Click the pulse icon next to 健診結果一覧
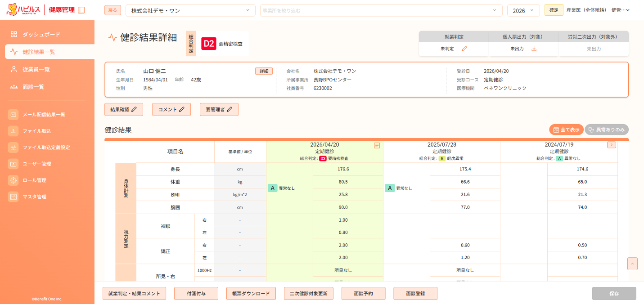Screen dimensions: 644x304 [x=14, y=52]
